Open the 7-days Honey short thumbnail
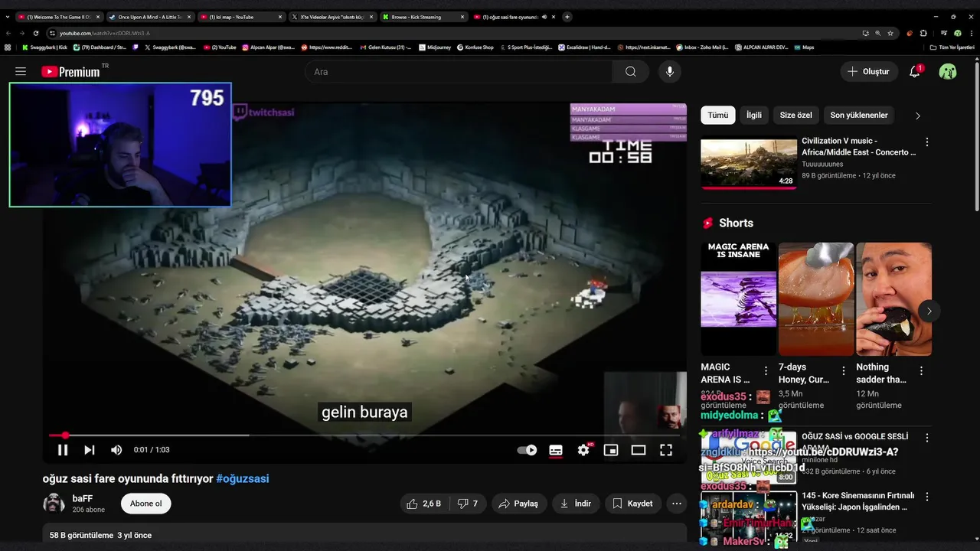Viewport: 980px width, 551px height. (x=816, y=299)
